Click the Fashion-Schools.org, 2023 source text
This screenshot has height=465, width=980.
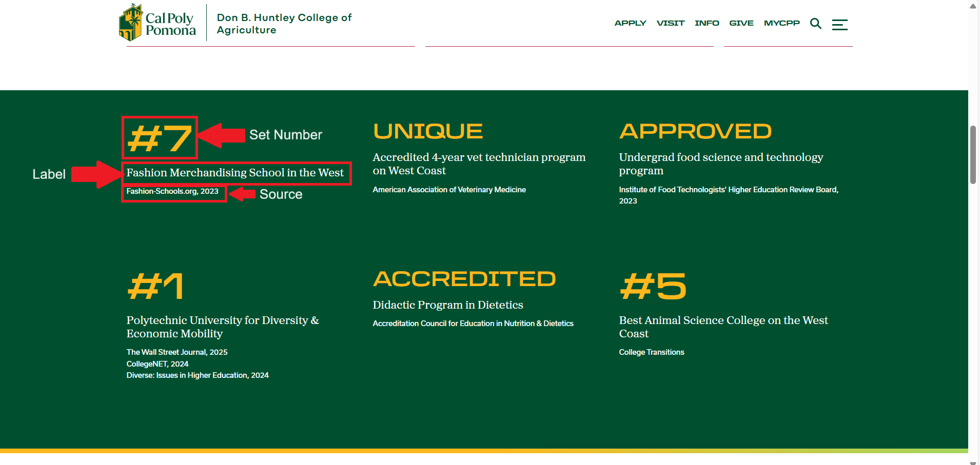pyautogui.click(x=172, y=191)
